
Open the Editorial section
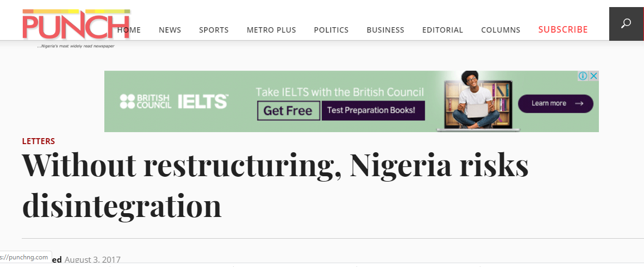[x=442, y=30]
